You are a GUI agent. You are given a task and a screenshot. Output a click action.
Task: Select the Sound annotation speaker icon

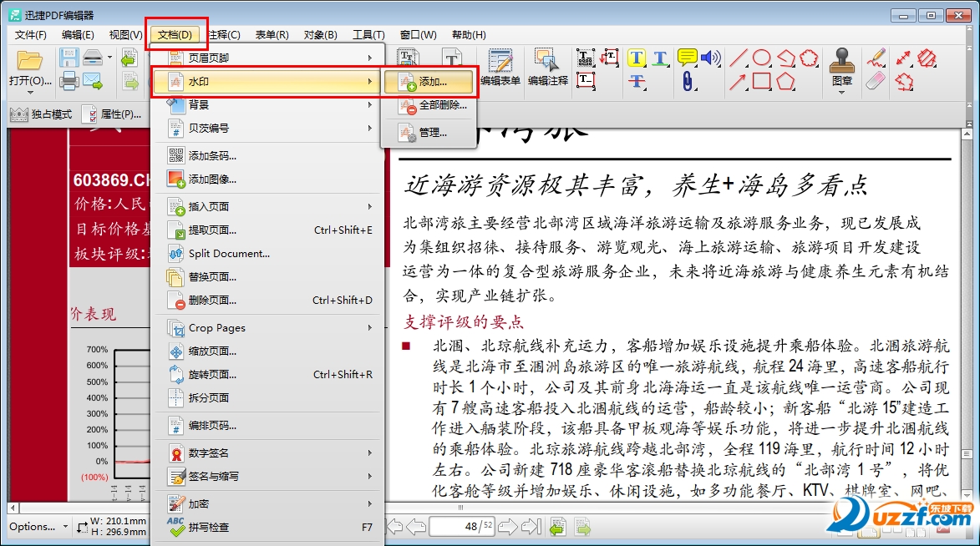(x=711, y=58)
